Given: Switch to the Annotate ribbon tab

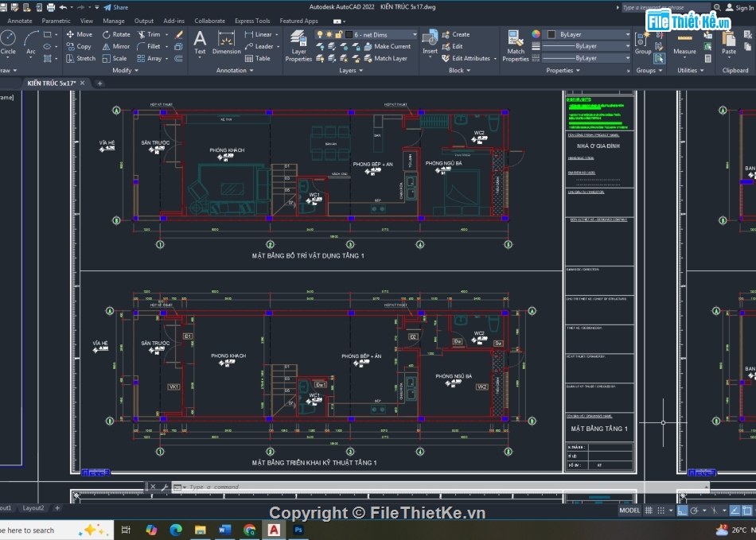Looking at the screenshot, I should coord(19,21).
